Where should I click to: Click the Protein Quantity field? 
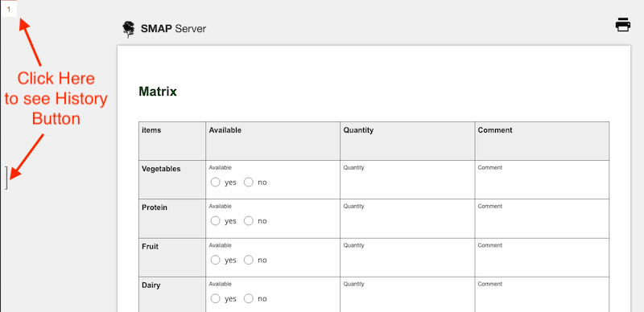407,219
